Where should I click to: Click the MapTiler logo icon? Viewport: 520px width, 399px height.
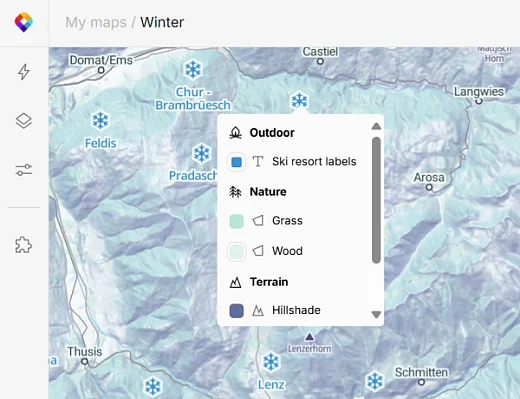(24, 22)
